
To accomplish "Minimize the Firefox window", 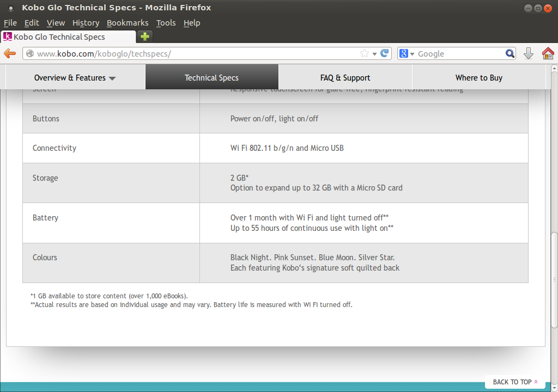I will pos(529,8).
